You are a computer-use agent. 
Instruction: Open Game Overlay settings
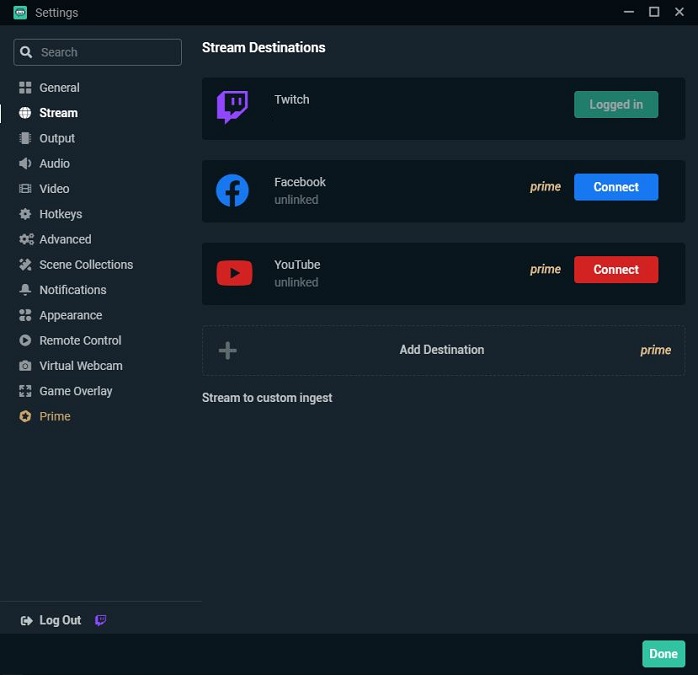(x=76, y=391)
